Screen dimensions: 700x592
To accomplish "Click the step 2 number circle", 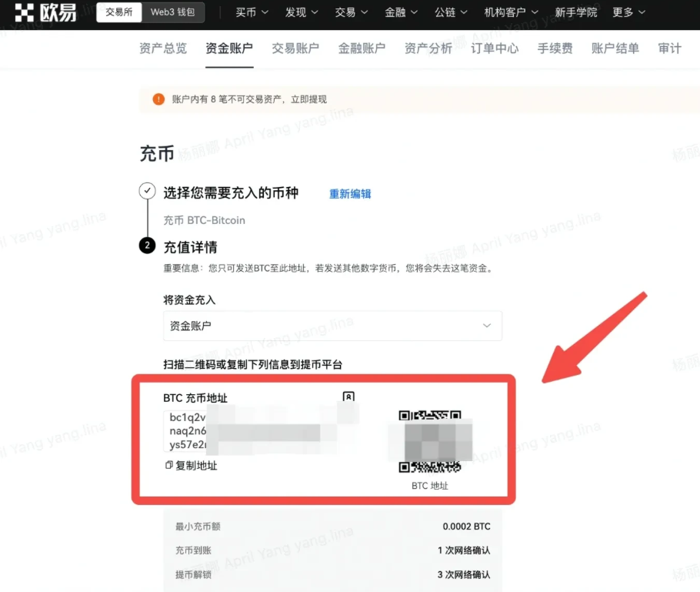I will click(148, 246).
